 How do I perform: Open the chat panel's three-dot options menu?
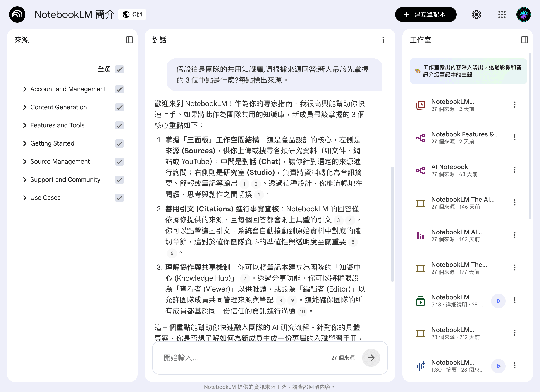click(x=383, y=40)
